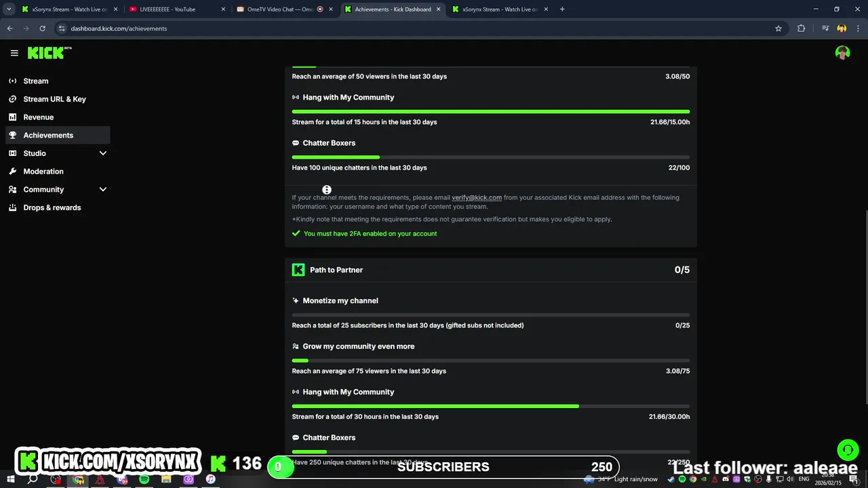This screenshot has width=868, height=488.
Task: View site information icon in address bar
Action: 62,28
